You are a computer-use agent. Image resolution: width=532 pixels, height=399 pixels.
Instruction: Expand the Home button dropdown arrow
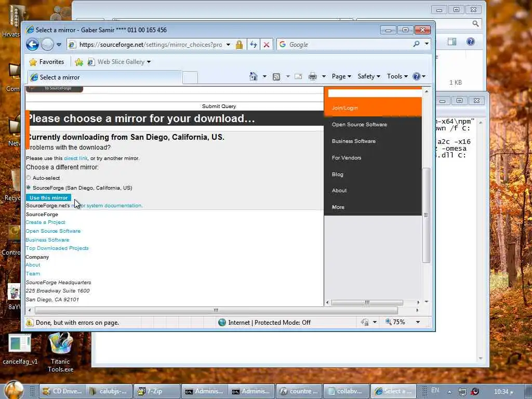pyautogui.click(x=264, y=76)
